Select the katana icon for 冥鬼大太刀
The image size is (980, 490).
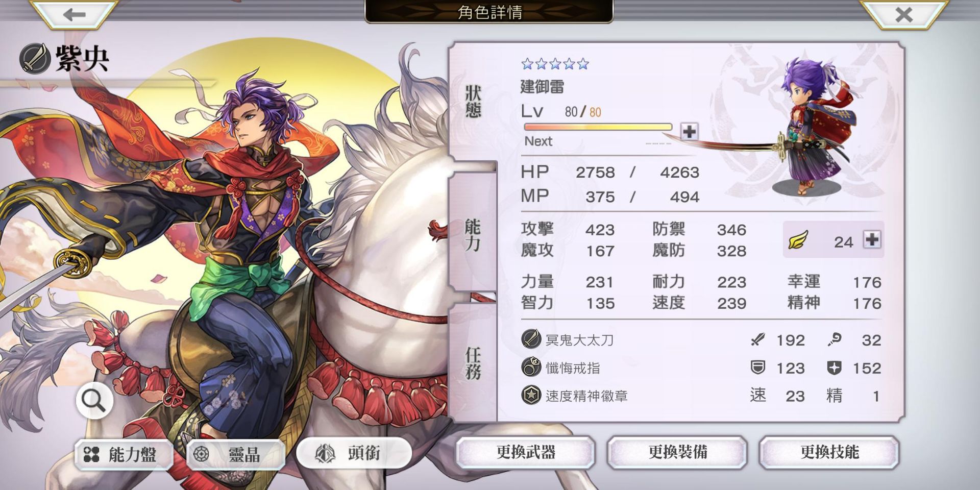[x=531, y=339]
